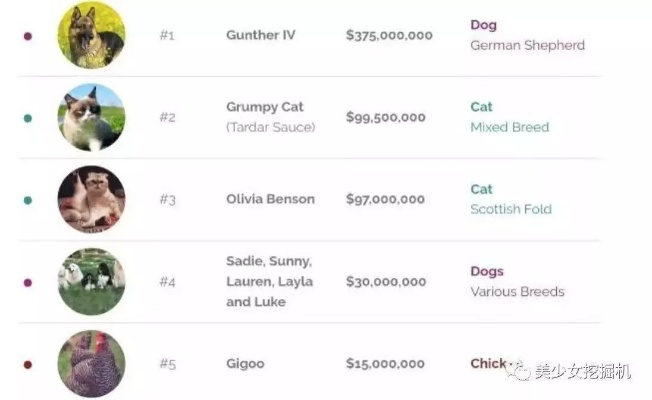Click the Various Breeds label
The width and height of the screenshot is (652, 400).
(x=517, y=291)
